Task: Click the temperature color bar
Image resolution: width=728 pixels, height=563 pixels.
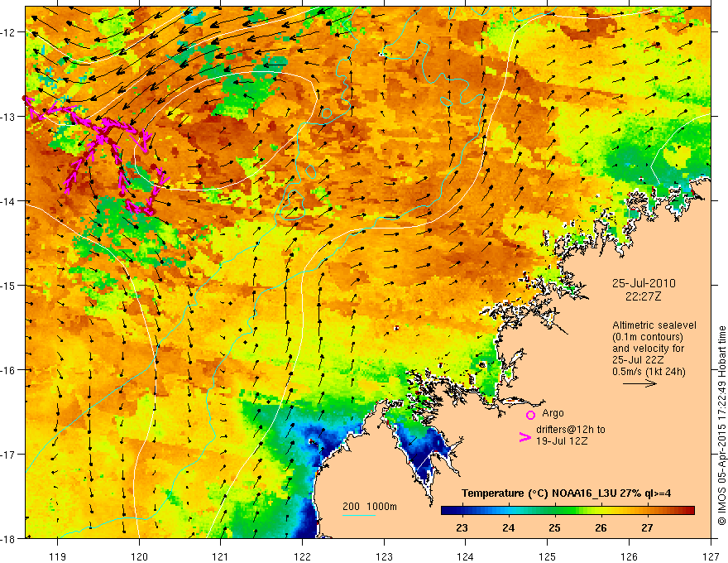Action: [568, 511]
